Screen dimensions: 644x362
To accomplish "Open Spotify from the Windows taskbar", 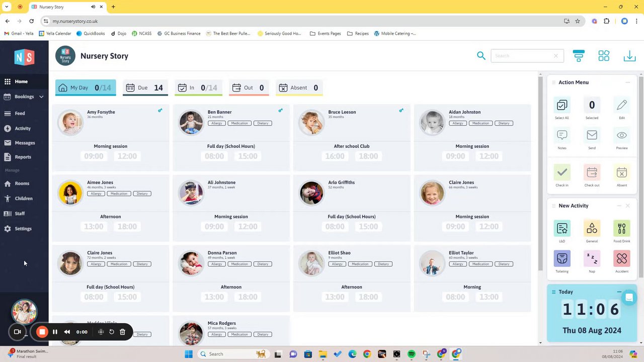I will coord(411,354).
